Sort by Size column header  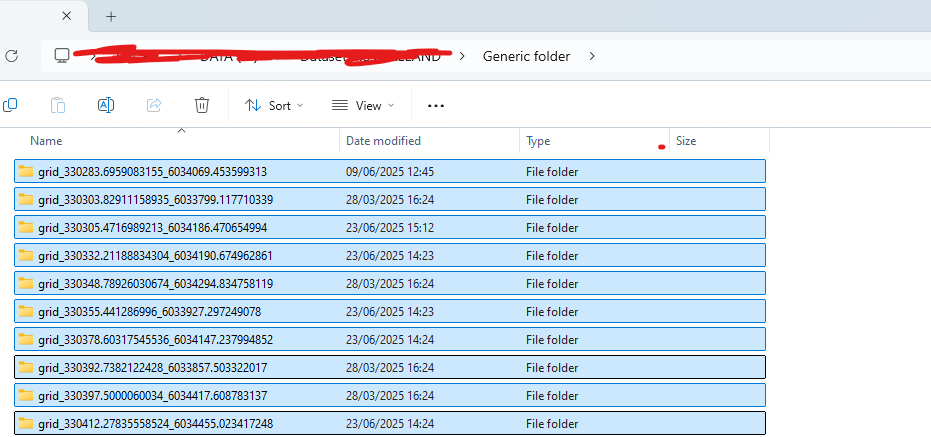pos(686,141)
